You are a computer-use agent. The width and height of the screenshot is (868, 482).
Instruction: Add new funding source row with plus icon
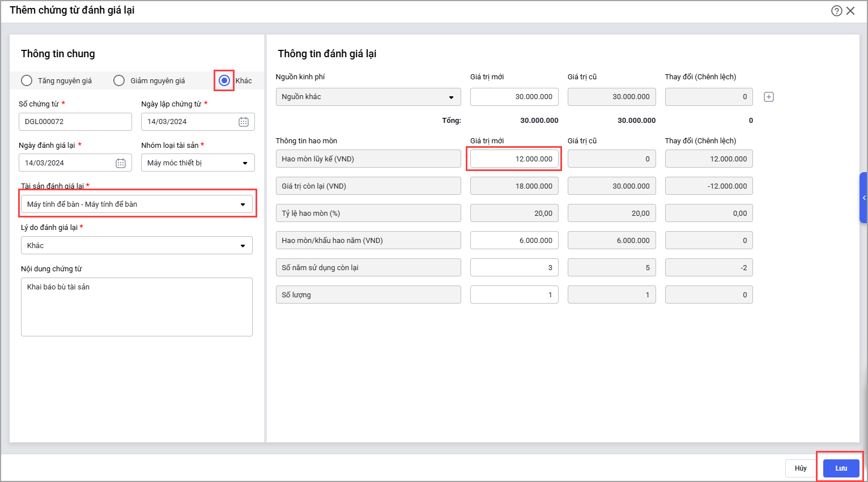[x=769, y=97]
